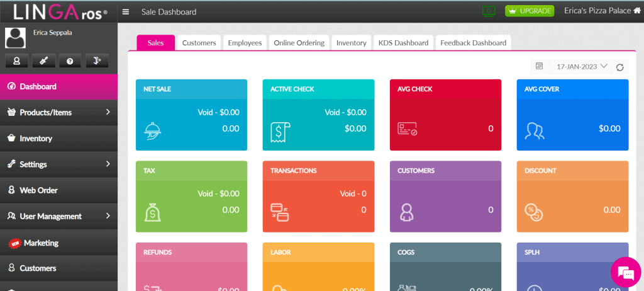Click the green UPGRADE button

coord(529,11)
